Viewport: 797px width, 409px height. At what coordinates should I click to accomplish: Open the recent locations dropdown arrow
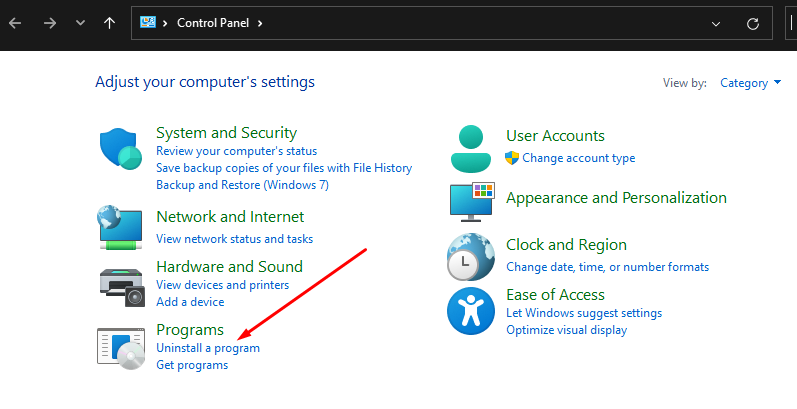click(x=80, y=23)
